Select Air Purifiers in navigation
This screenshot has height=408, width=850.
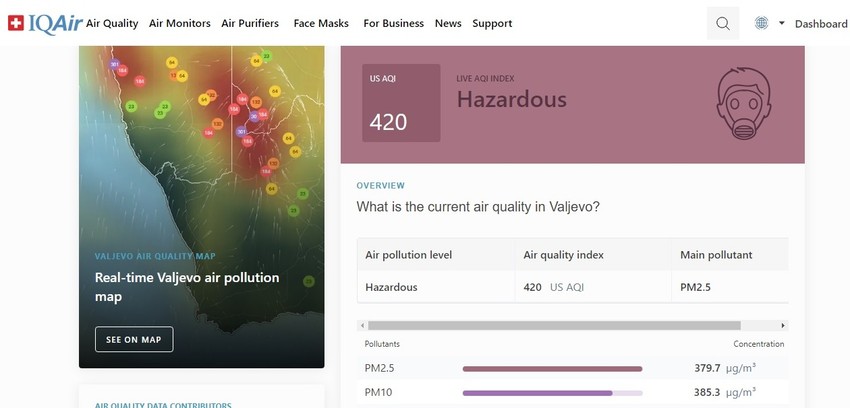point(250,23)
